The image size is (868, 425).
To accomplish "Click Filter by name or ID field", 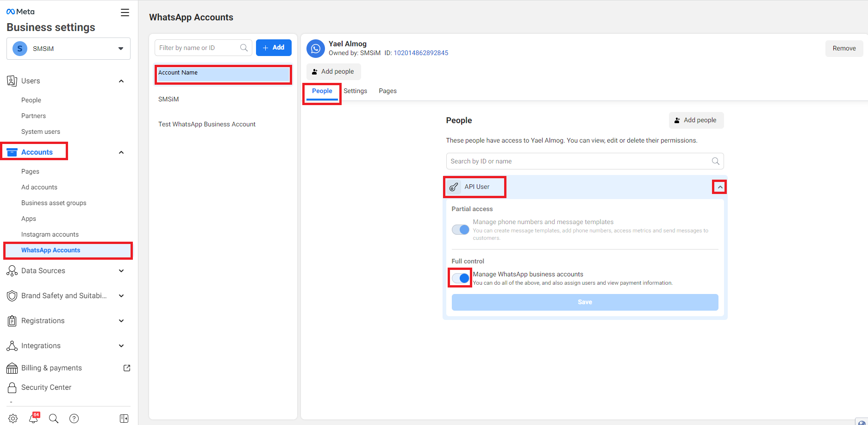I will click(x=203, y=48).
